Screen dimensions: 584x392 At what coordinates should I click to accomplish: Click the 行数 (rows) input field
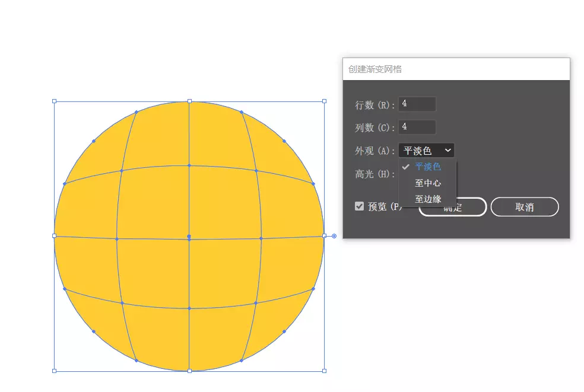coord(417,104)
